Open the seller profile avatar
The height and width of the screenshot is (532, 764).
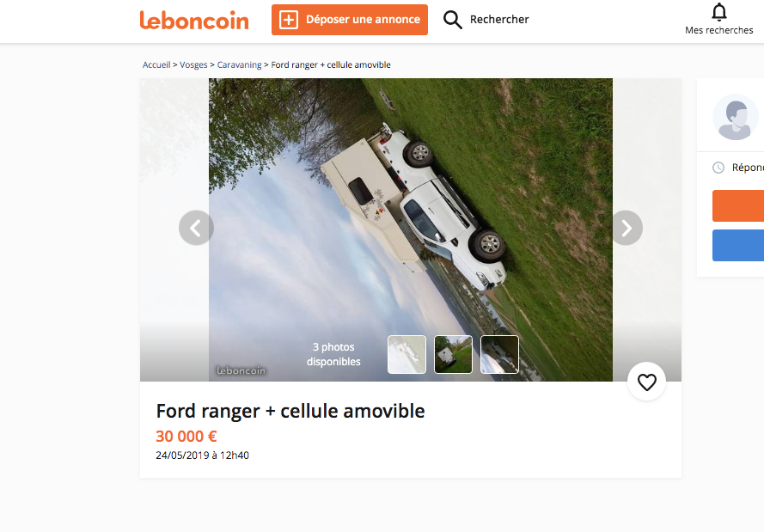click(736, 117)
